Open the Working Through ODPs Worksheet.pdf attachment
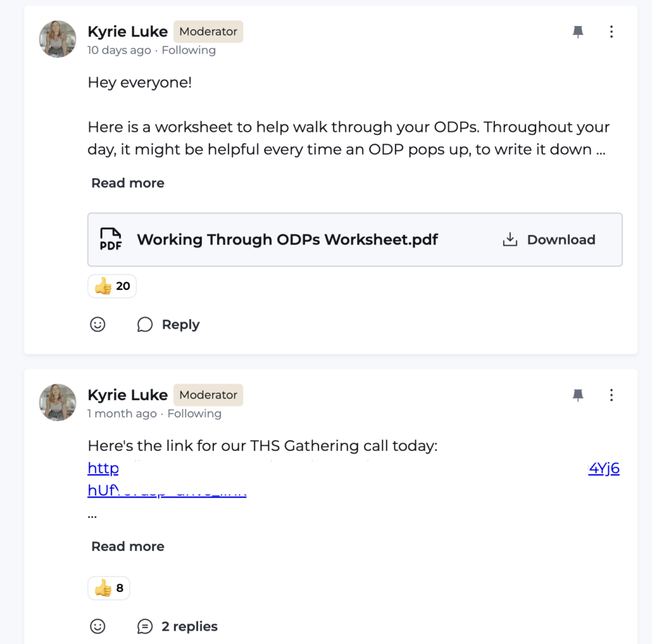Screen dimensions: 652x644 [287, 240]
